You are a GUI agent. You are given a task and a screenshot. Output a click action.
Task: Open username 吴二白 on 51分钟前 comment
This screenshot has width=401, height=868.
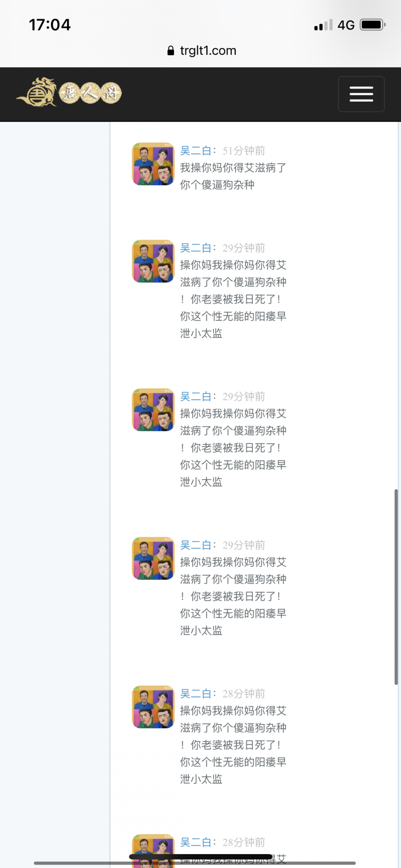pos(196,151)
